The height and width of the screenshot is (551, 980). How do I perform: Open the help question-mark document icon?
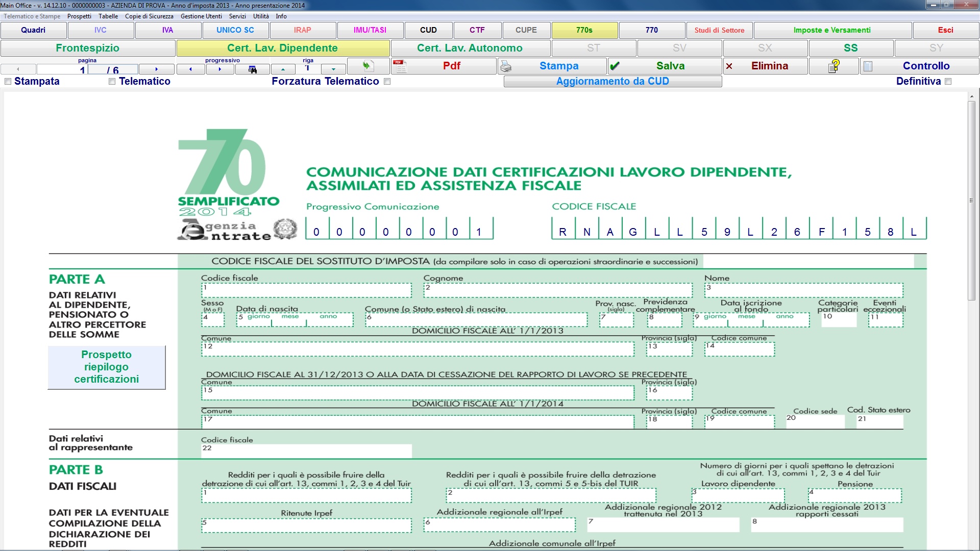pos(834,66)
